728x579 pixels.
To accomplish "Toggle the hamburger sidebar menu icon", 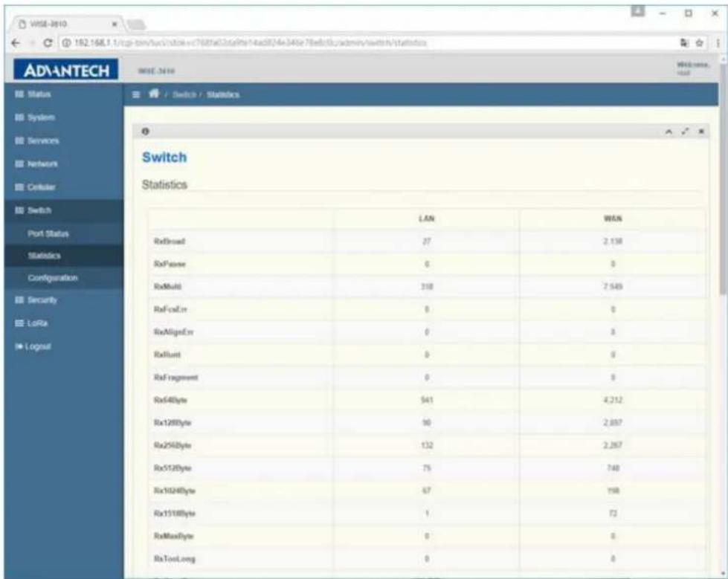I will (x=136, y=94).
